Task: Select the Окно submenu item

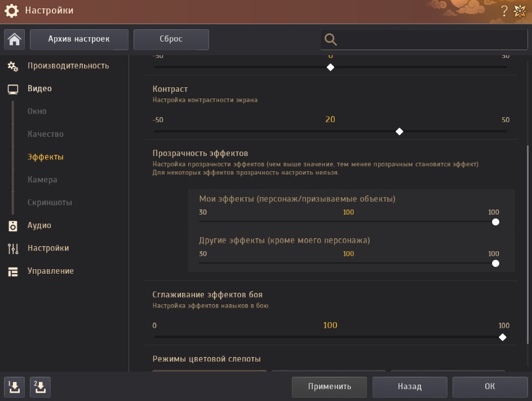Action: 37,112
